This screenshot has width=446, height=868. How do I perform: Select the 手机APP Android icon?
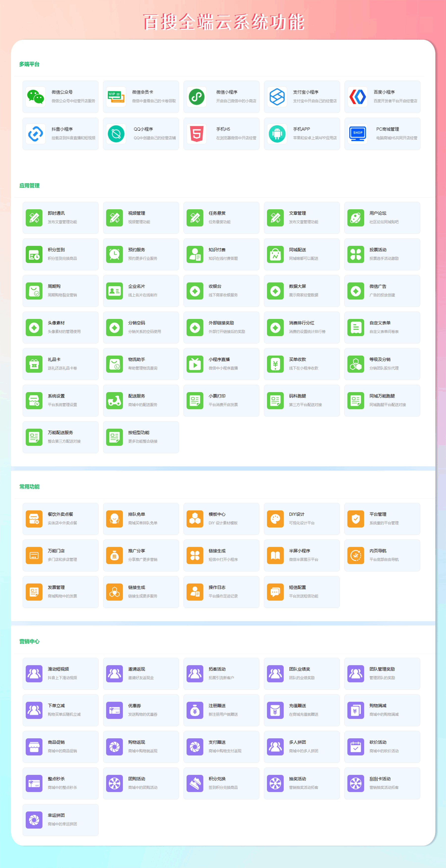[277, 134]
